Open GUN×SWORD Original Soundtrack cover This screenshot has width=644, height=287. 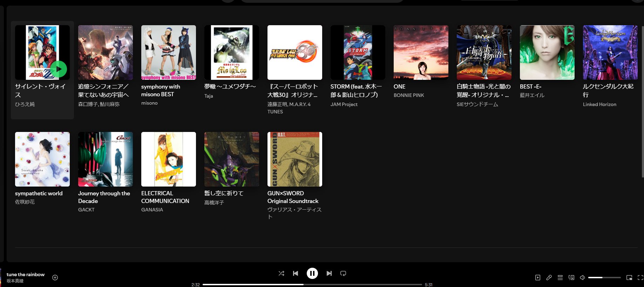295,159
